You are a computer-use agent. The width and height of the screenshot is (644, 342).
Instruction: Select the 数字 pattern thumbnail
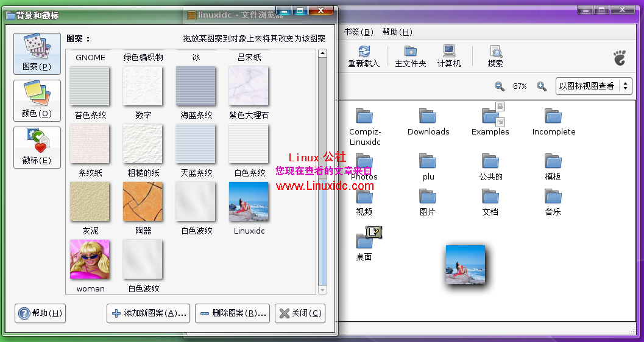point(143,86)
